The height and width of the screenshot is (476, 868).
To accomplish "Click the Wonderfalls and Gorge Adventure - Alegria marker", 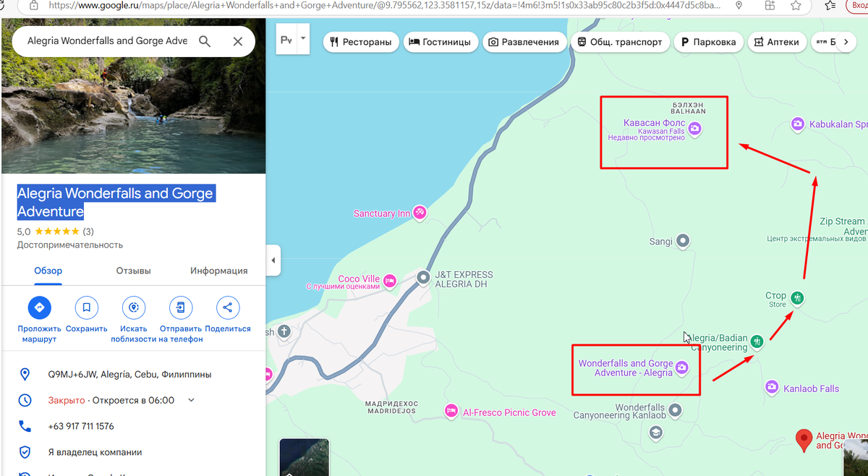I will tap(682, 369).
